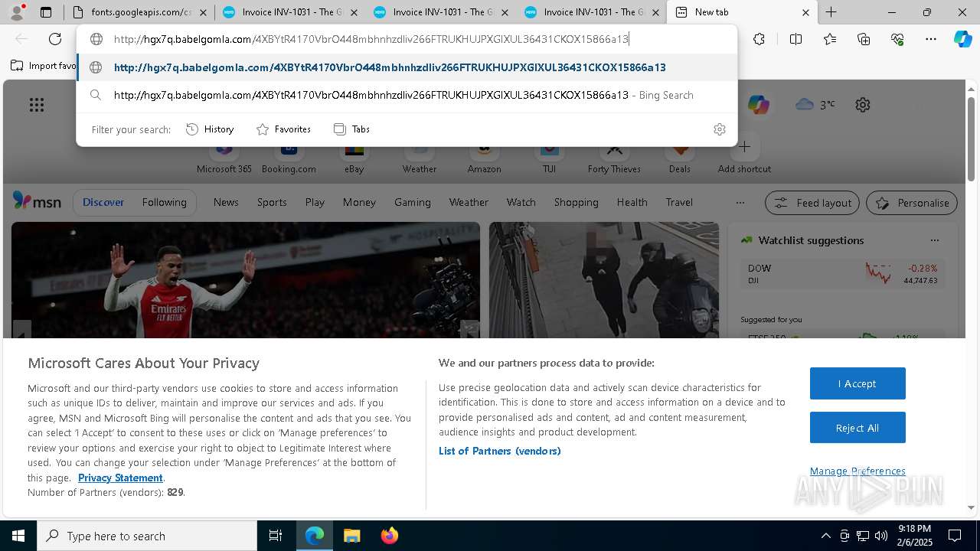Close the fonts.googleapis.com tab
980x551 pixels.
click(202, 12)
